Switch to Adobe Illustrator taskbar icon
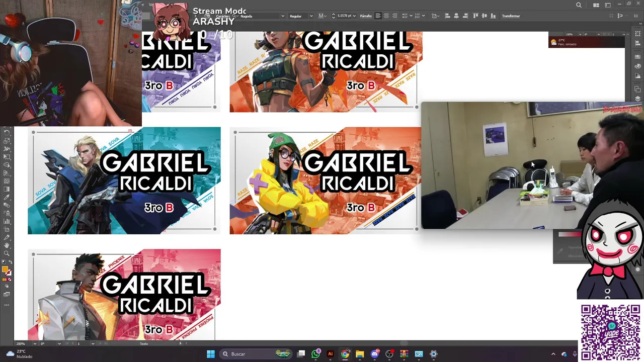Image resolution: width=644 pixels, height=362 pixels. 330,354
